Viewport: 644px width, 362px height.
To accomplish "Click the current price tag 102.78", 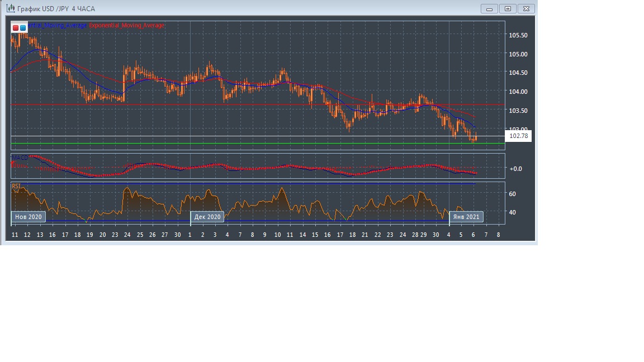I will [x=519, y=136].
